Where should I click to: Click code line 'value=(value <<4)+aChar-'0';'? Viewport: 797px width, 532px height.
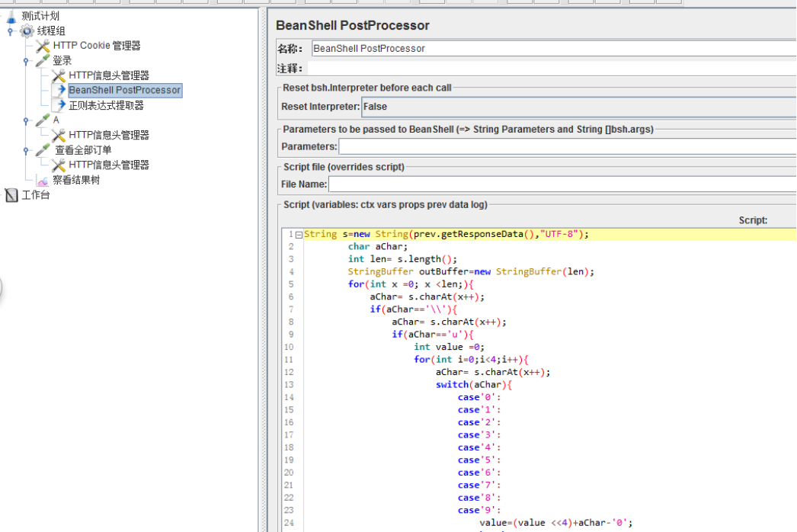(x=556, y=523)
